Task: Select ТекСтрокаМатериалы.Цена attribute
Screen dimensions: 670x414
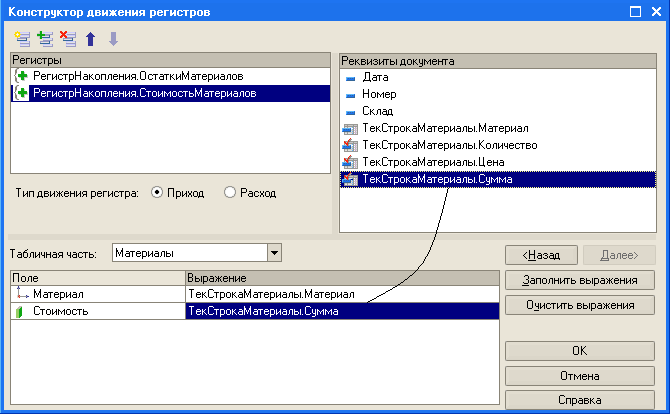Action: pyautogui.click(x=498, y=162)
